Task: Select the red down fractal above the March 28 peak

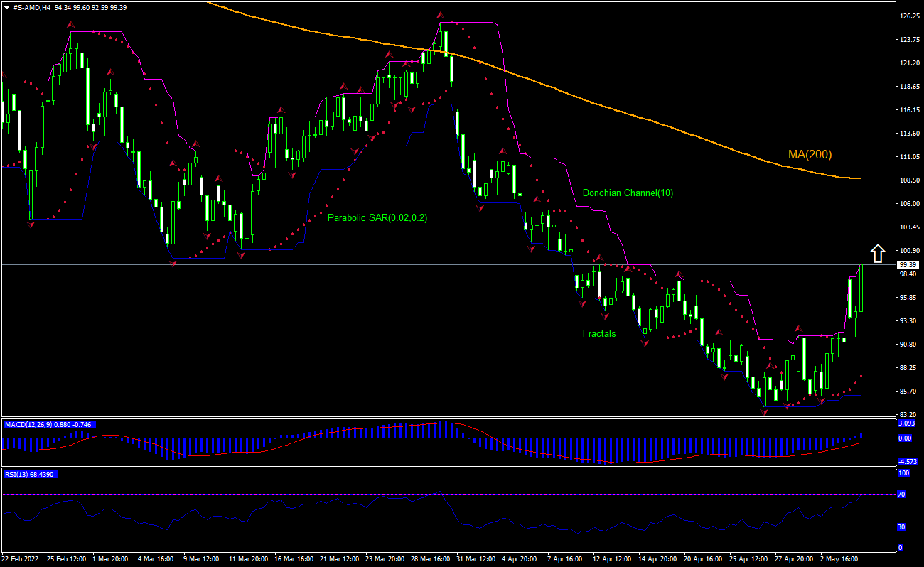Action: pyautogui.click(x=440, y=16)
